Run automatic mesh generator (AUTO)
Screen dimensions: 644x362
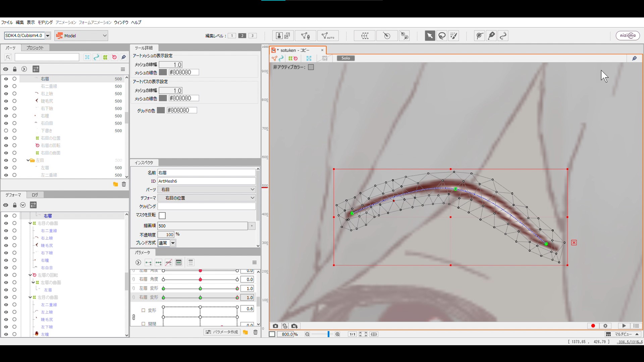pyautogui.click(x=328, y=36)
